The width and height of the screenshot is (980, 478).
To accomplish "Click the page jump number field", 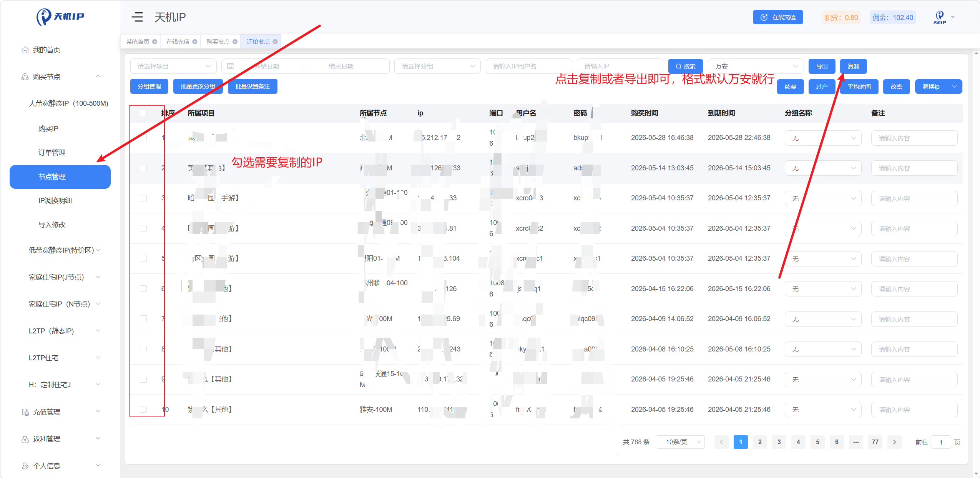I will [x=941, y=442].
